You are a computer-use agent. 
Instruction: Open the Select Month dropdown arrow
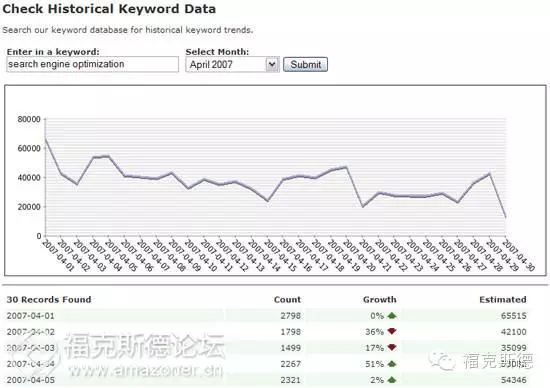272,65
